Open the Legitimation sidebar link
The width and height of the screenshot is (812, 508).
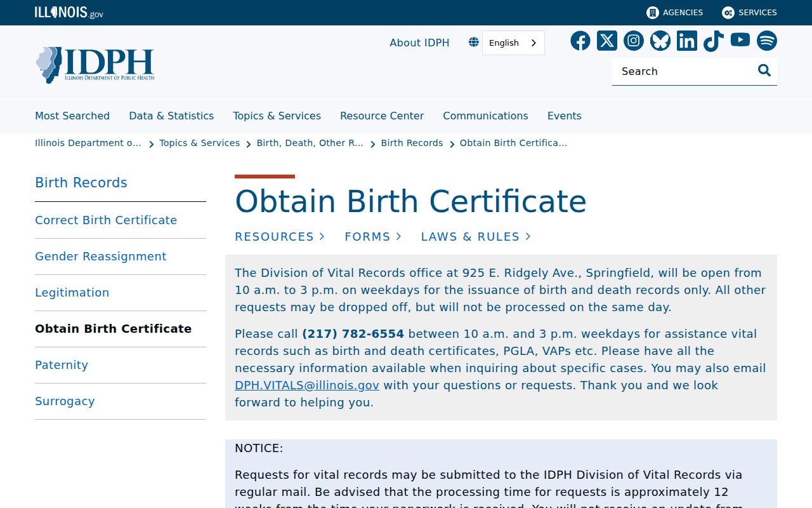pyautogui.click(x=72, y=293)
